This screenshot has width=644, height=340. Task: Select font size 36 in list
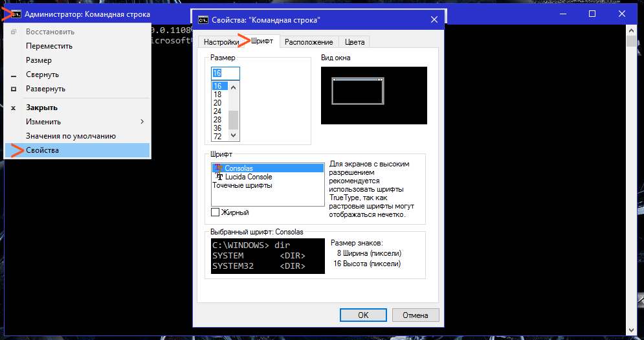pos(219,128)
